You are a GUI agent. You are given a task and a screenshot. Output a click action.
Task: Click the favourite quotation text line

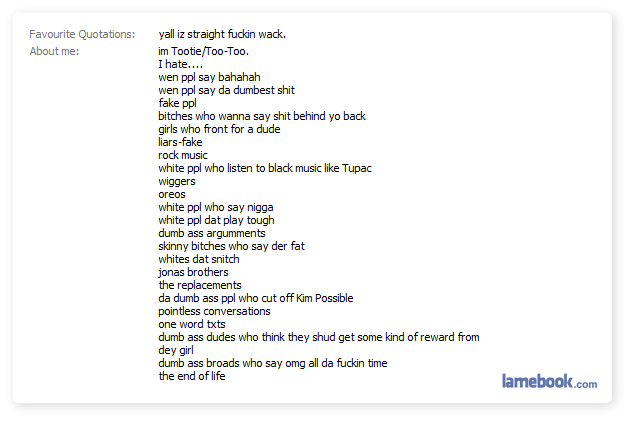222,34
